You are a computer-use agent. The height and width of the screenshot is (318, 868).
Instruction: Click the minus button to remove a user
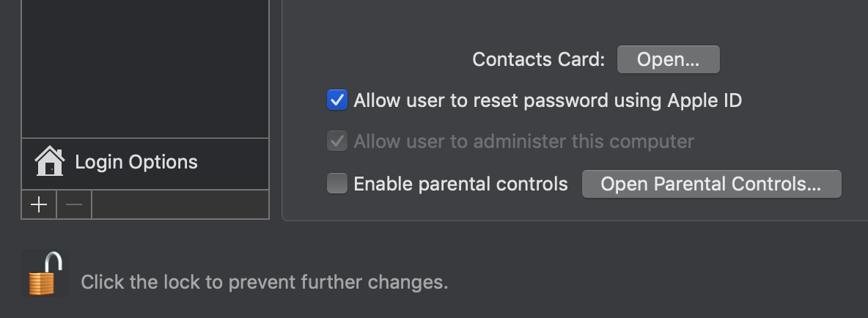(x=74, y=204)
